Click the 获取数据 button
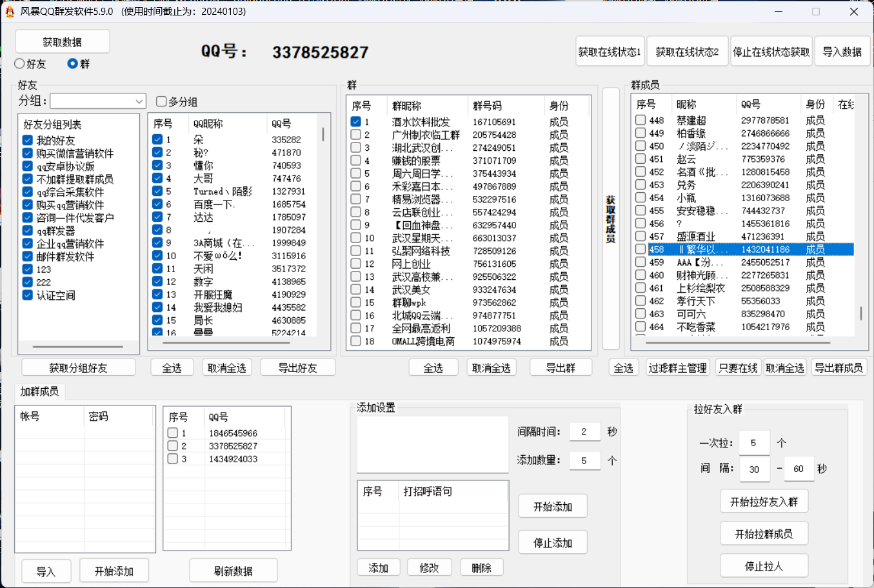Image resolution: width=874 pixels, height=588 pixels. pos(63,42)
